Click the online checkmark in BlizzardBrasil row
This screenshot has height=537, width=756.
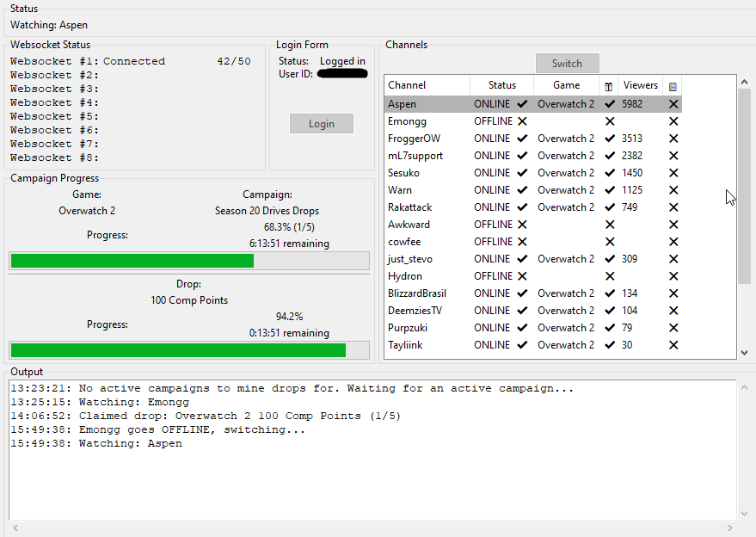pos(522,293)
